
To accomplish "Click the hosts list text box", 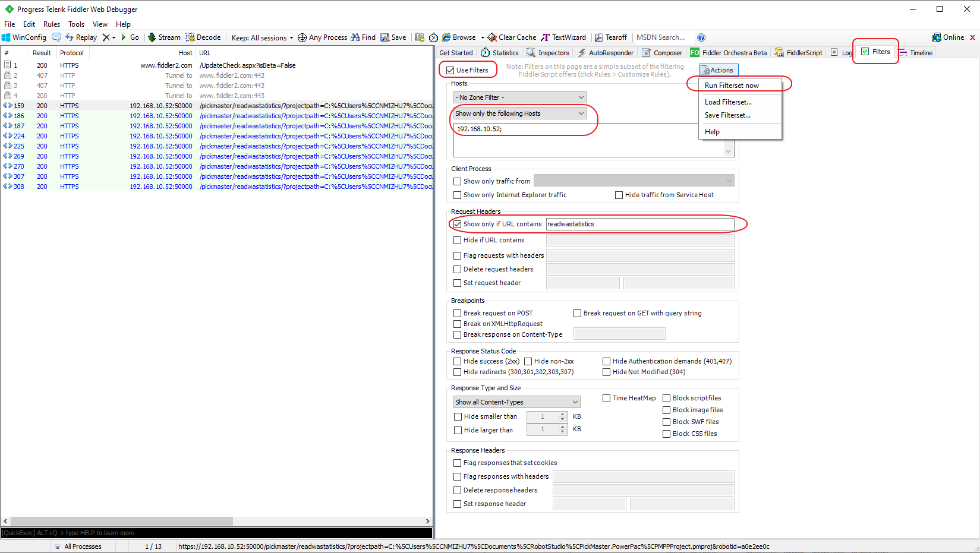I will pyautogui.click(x=594, y=140).
